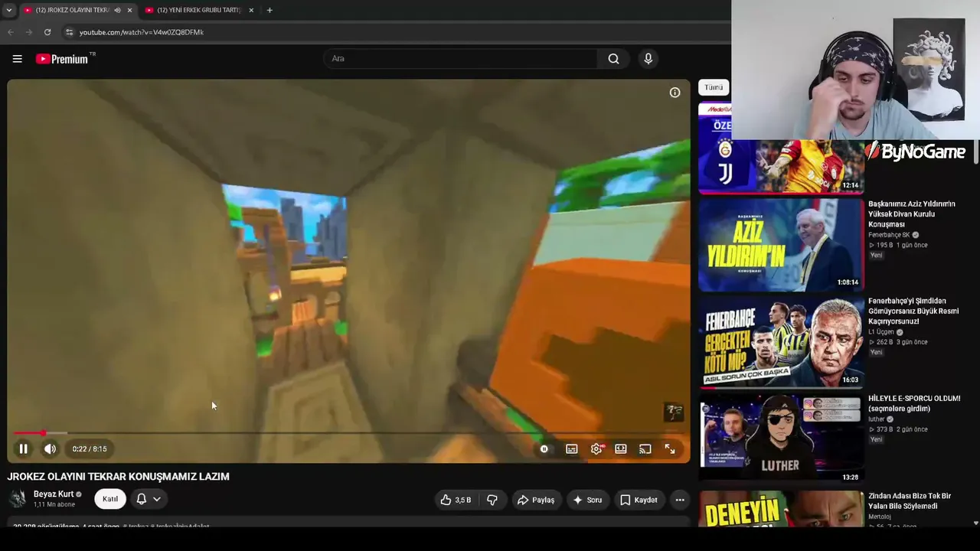Click the 1,11 Mn abone subscriber count
Screen dimensions: 980x551
(54, 505)
